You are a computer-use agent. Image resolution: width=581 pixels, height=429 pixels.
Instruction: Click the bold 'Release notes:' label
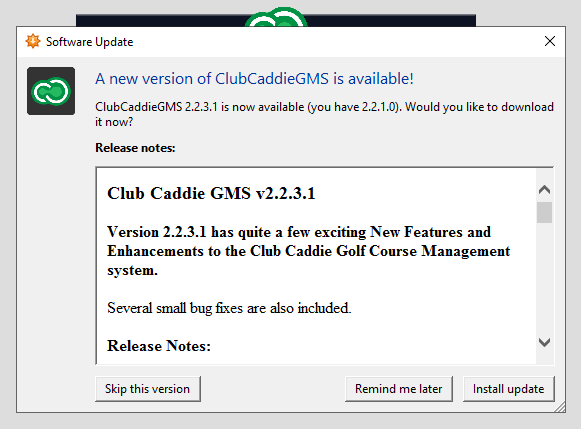pyautogui.click(x=135, y=148)
